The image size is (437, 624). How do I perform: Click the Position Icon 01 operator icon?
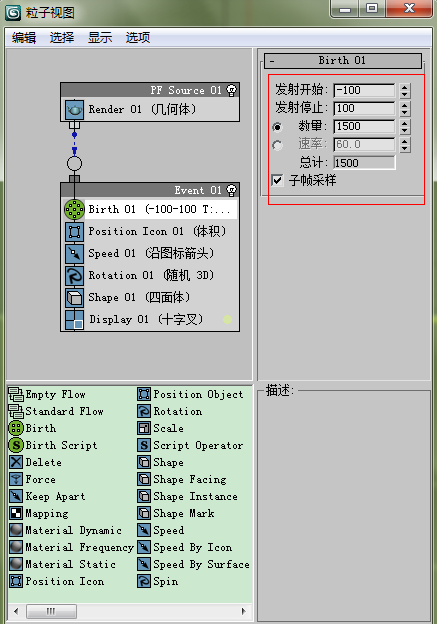[x=74, y=232]
